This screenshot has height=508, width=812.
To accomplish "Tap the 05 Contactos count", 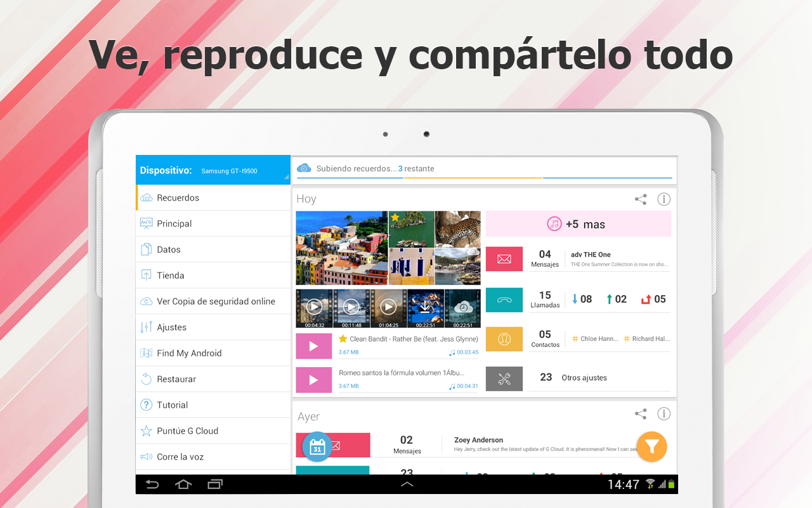I will [545, 338].
